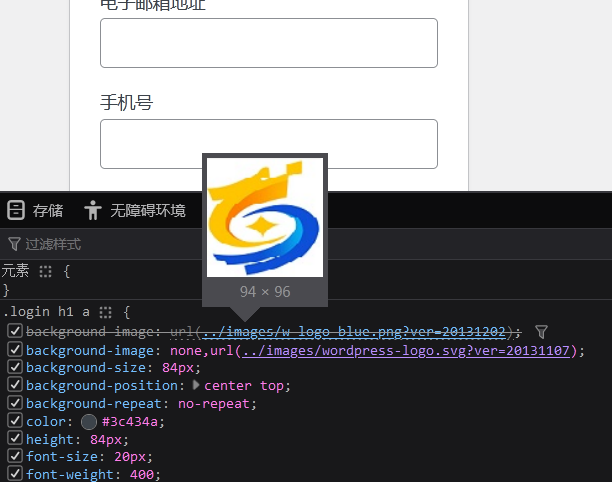Expand the background-position center top value
Image resolution: width=612 pixels, height=482 pixels.
pos(196,385)
